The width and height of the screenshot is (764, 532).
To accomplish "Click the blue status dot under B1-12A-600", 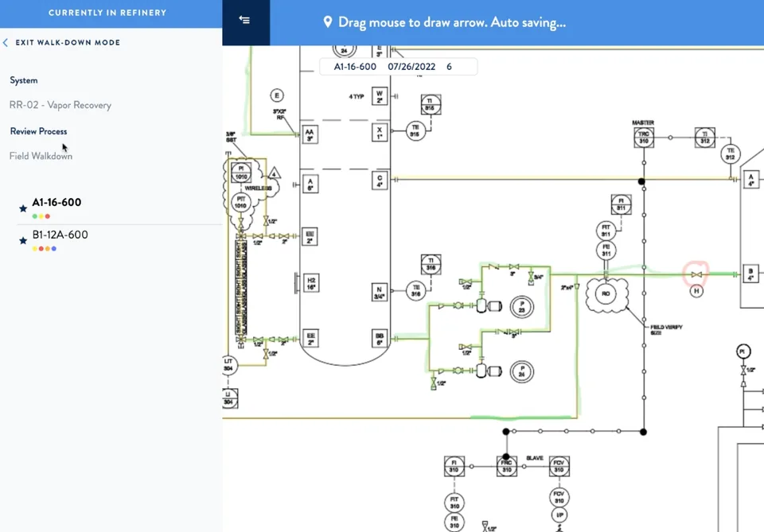I will pyautogui.click(x=53, y=249).
